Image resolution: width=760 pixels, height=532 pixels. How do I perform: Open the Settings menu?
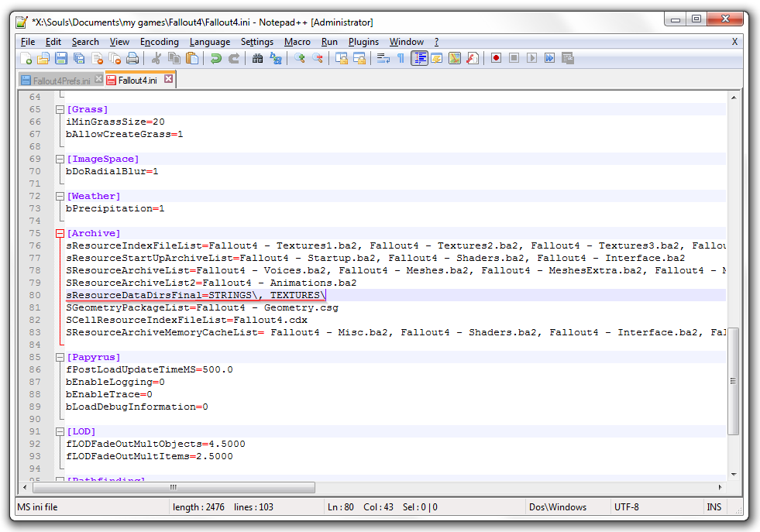(257, 42)
